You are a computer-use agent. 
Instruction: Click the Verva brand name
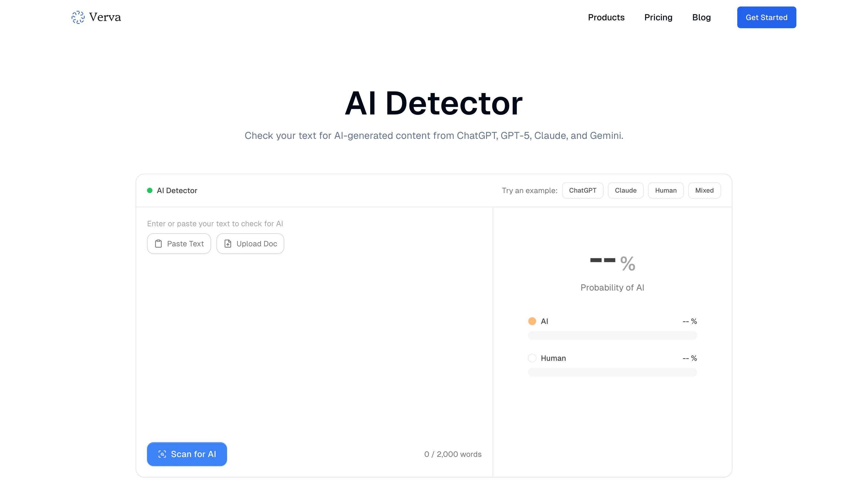(105, 17)
